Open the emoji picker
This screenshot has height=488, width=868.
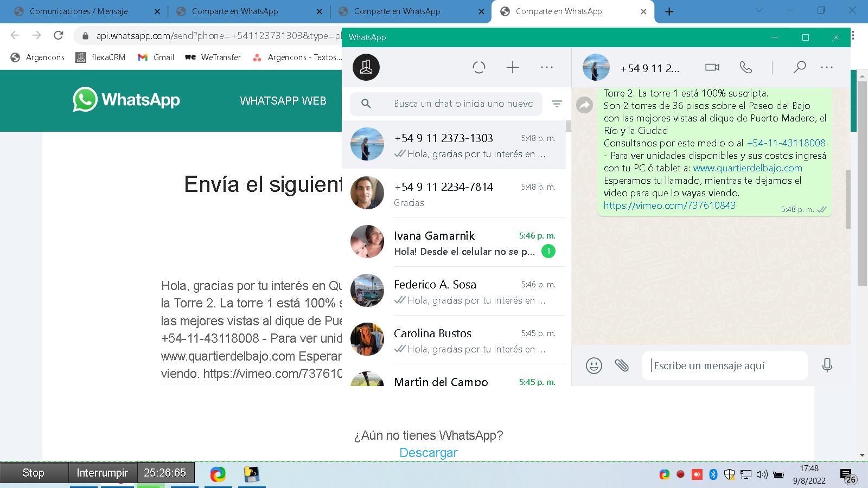coord(594,365)
